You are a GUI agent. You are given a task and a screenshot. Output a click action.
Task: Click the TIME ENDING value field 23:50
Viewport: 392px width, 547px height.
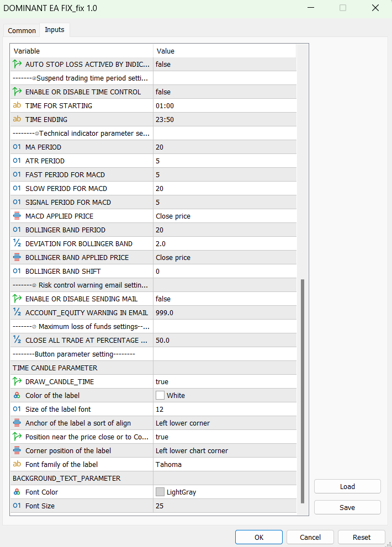click(224, 119)
